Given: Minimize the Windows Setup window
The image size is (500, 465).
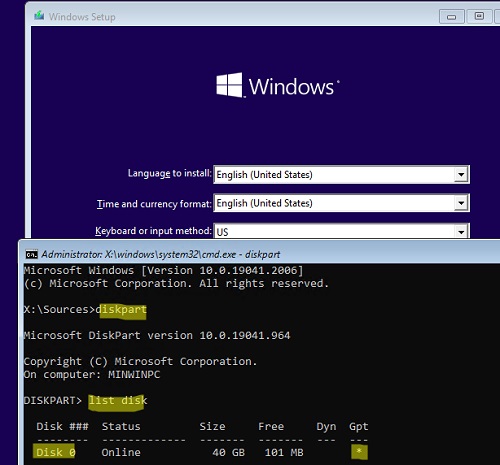Looking at the screenshot, I should (452, 17).
